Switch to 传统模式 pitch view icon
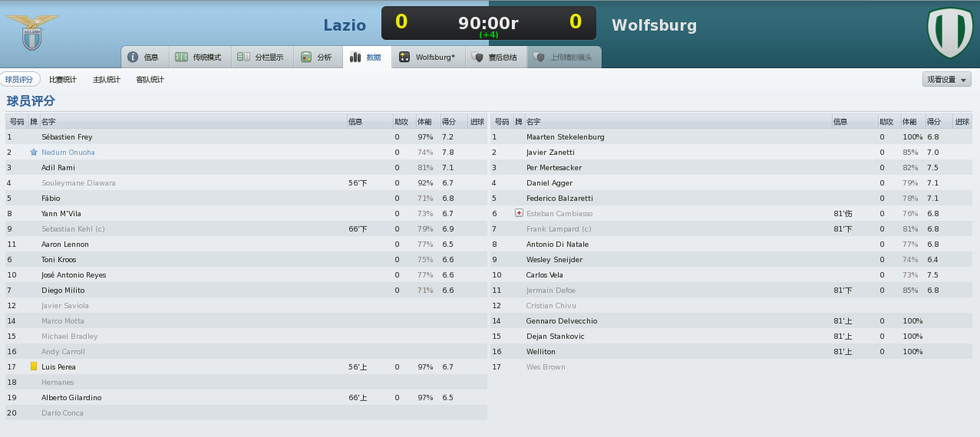 tap(182, 58)
